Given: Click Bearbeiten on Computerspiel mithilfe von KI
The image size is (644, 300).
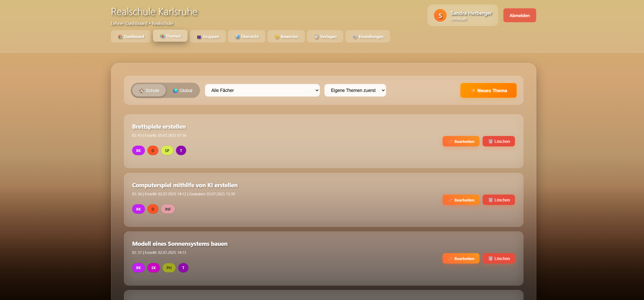Looking at the screenshot, I should (461, 200).
